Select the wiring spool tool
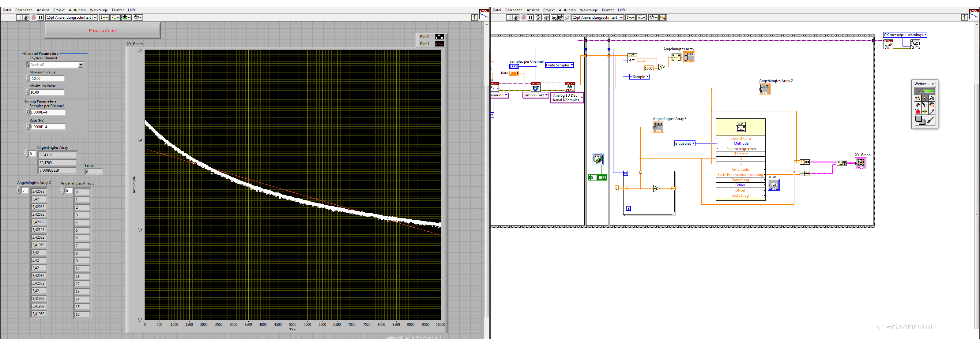The image size is (980, 339). tap(918, 105)
